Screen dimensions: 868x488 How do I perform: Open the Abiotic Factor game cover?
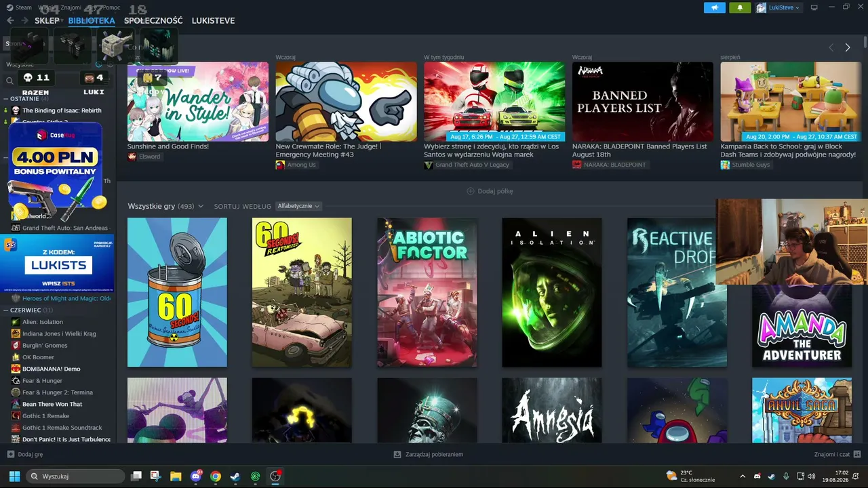point(427,292)
